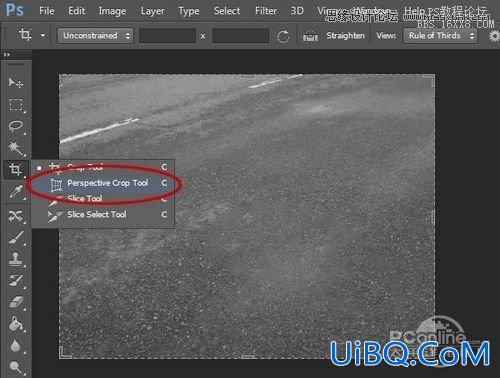Screen dimensions: 500x378
Task: Expand the toolbox with double arrows
Action: (7, 55)
